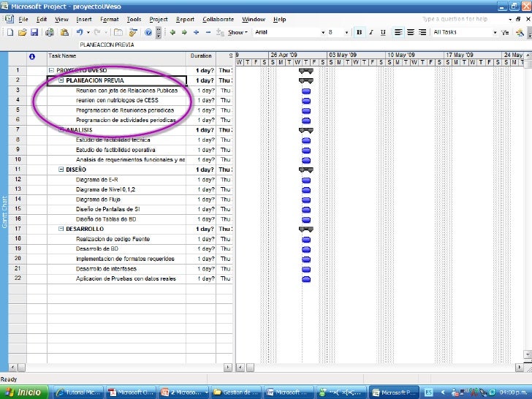Toggle Bold formatting
532x399 pixels.
coord(360,33)
